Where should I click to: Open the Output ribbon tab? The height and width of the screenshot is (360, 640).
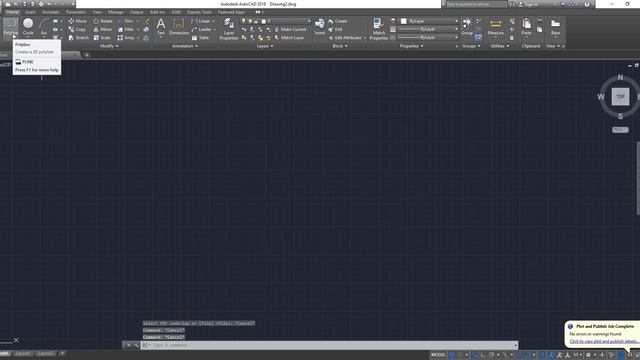[136, 12]
